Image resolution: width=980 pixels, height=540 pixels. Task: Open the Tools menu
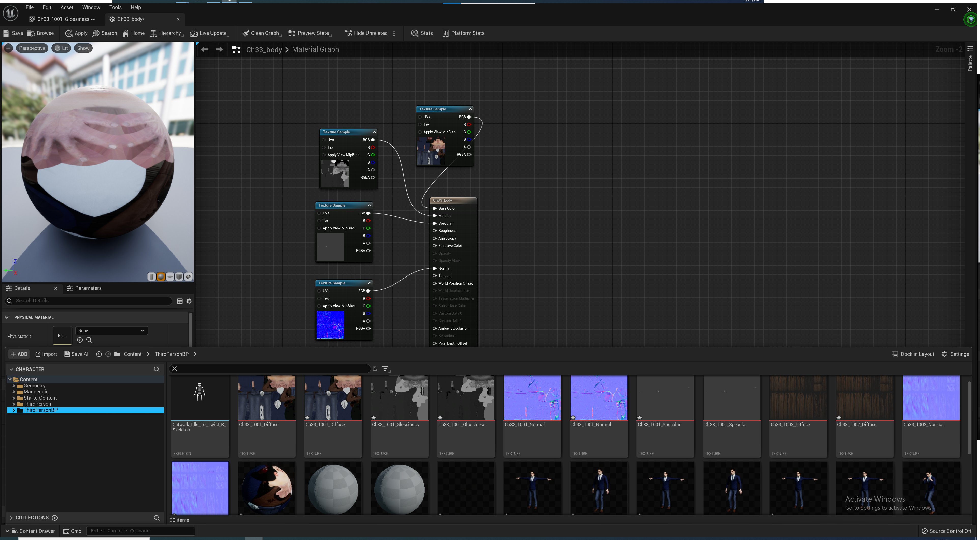115,7
